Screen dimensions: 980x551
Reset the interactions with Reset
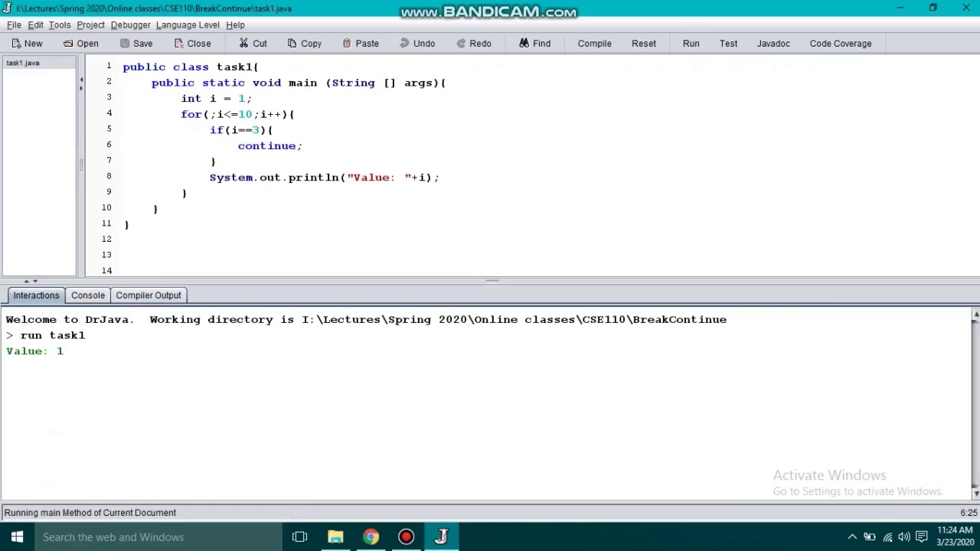pyautogui.click(x=644, y=44)
